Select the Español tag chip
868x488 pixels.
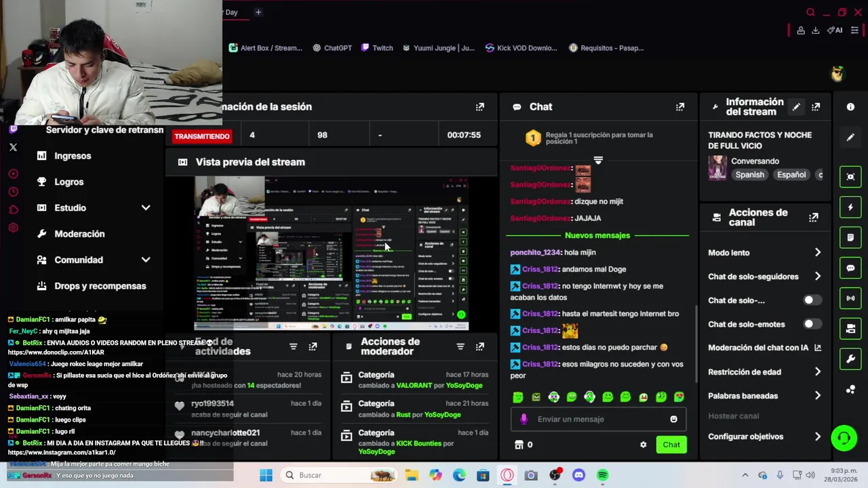(x=791, y=175)
